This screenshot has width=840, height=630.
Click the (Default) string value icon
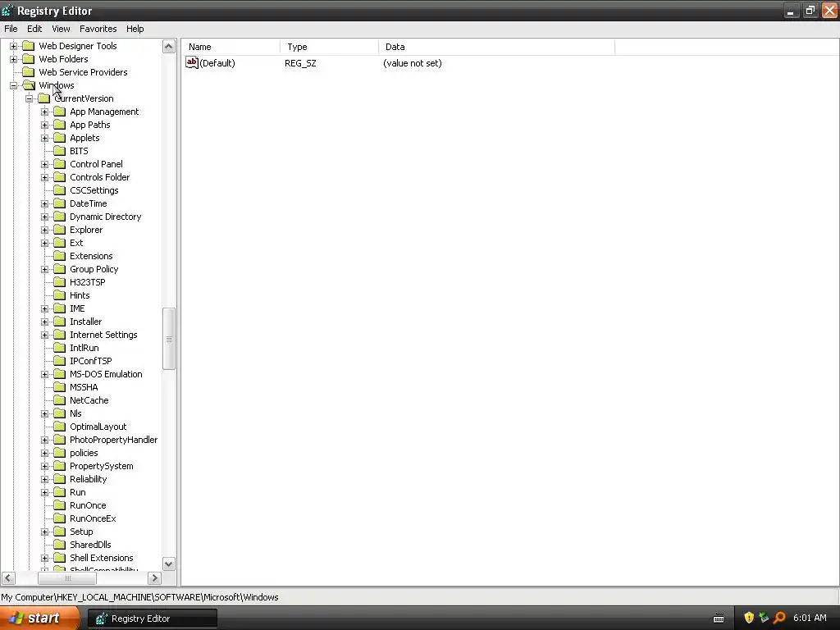click(192, 62)
